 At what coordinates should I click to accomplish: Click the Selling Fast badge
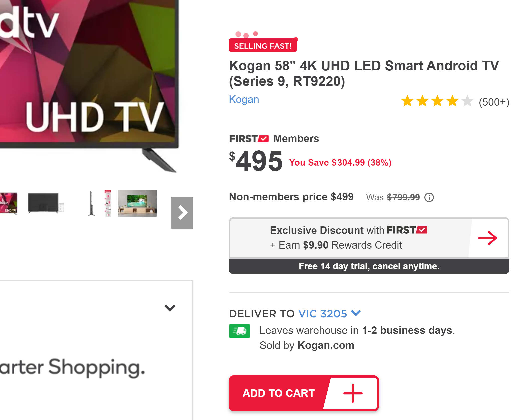coord(263,46)
